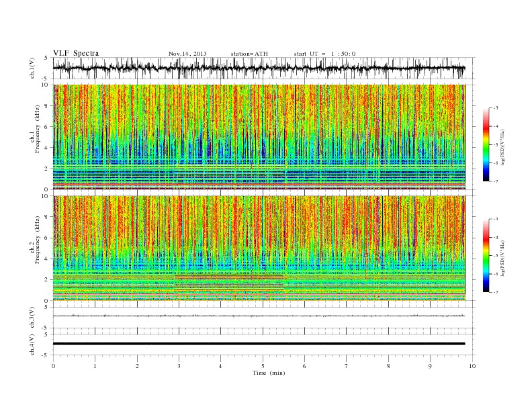Image resolution: width=532 pixels, height=411 pixels.
Task: Click tick label "7" on the time axis
Action: 347,366
